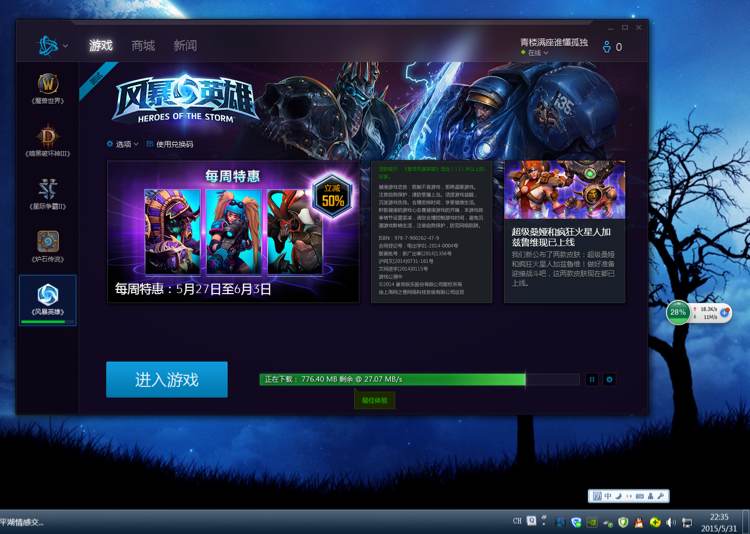
Task: Open the green shield security tray icon
Action: 623,523
